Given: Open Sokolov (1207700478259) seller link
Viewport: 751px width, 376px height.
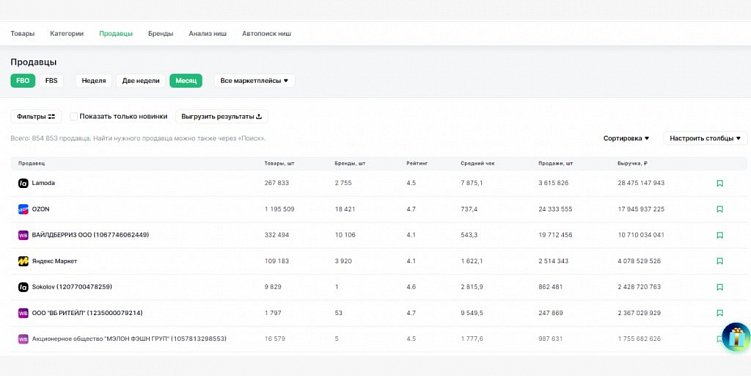Looking at the screenshot, I should coord(72,287).
